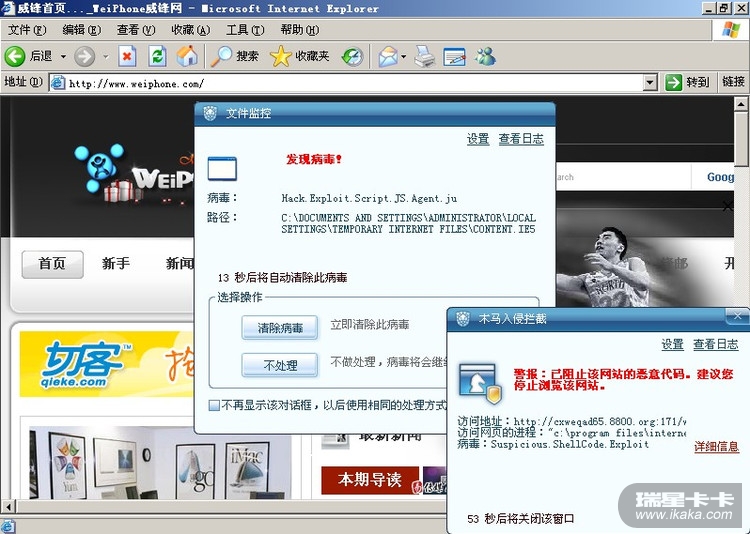Open the 工具(T) menu
This screenshot has width=750, height=534.
pyautogui.click(x=245, y=30)
